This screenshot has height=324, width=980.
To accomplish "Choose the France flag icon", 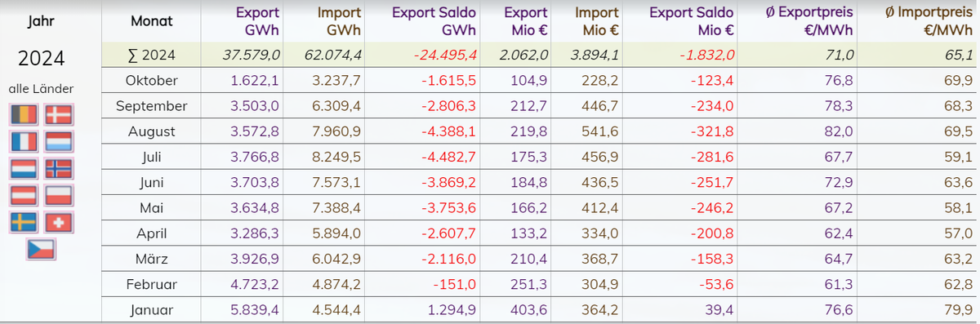I will click(24, 142).
